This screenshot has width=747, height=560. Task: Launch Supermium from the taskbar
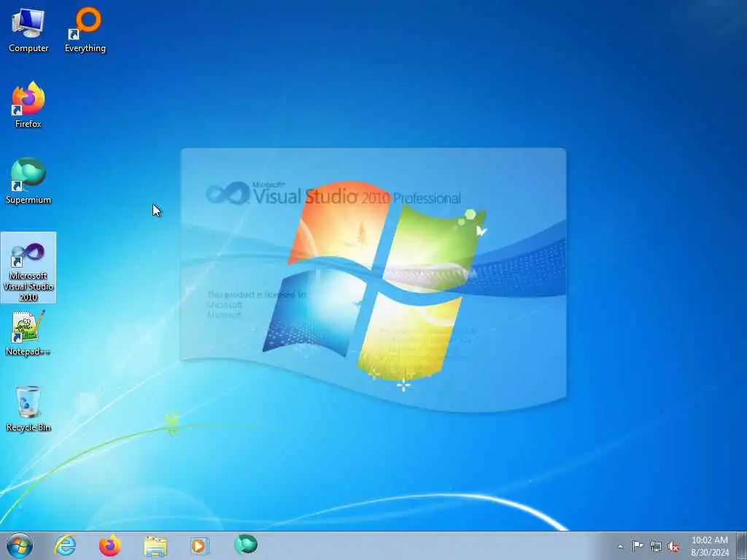coord(246,545)
